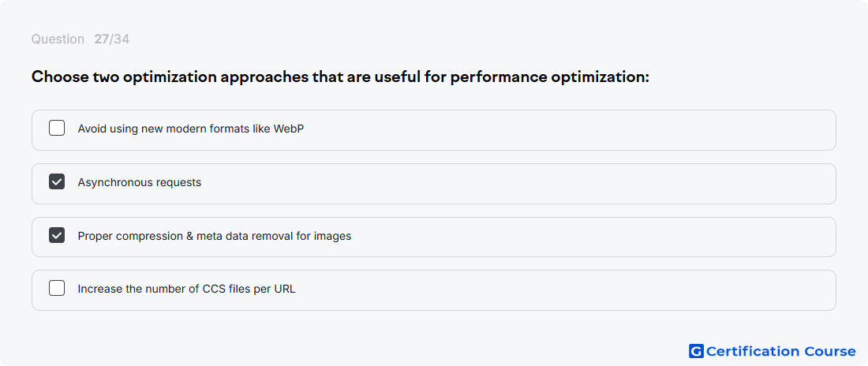The image size is (868, 366).
Task: Click the word 'URL' in last option
Action: [285, 289]
